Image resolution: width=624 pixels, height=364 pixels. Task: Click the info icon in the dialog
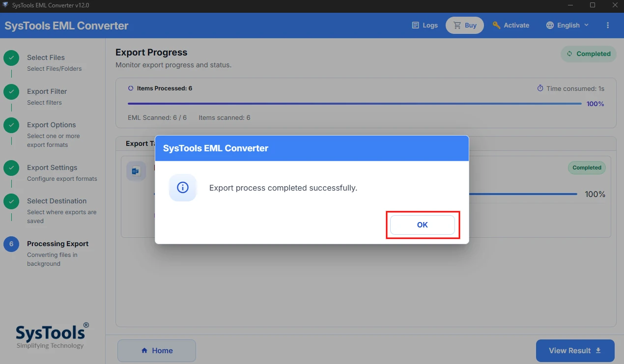pyautogui.click(x=183, y=188)
